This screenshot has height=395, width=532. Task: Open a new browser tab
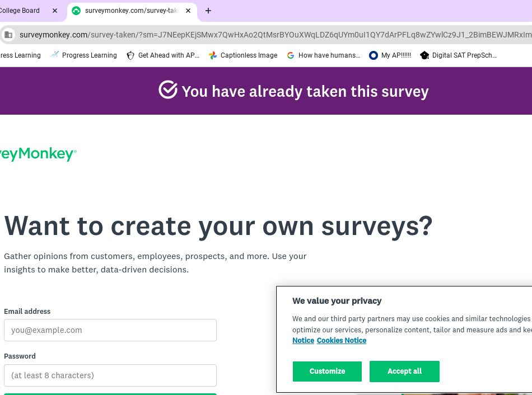tap(208, 11)
